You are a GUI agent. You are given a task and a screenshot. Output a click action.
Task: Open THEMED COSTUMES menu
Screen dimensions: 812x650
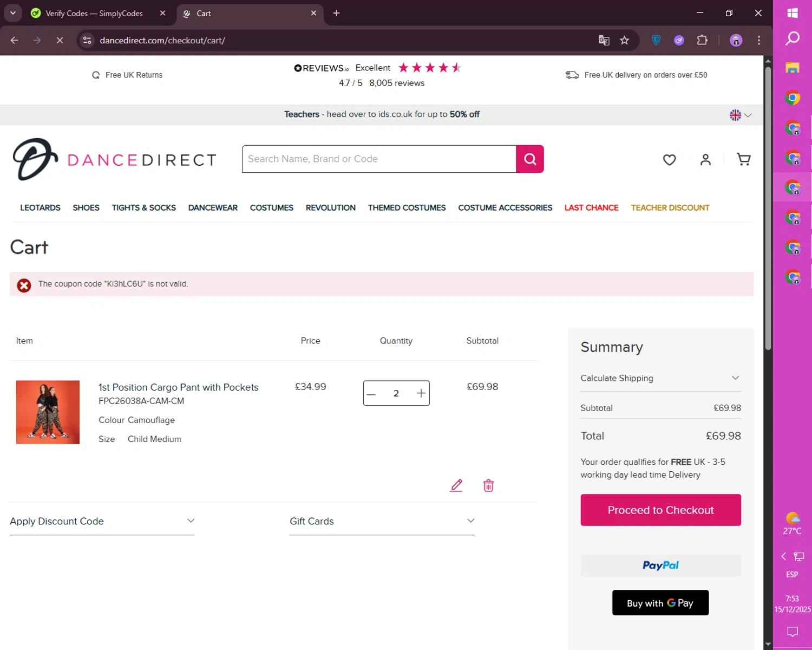coord(407,207)
